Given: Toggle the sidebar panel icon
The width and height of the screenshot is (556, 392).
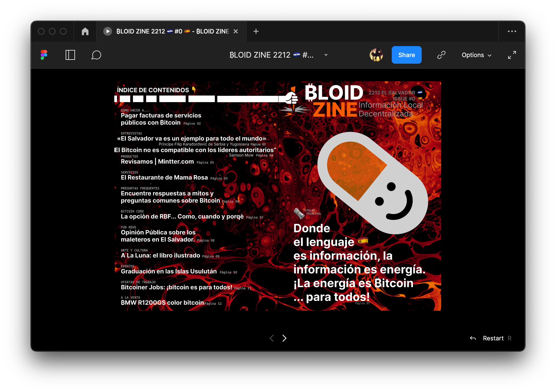Looking at the screenshot, I should 70,55.
